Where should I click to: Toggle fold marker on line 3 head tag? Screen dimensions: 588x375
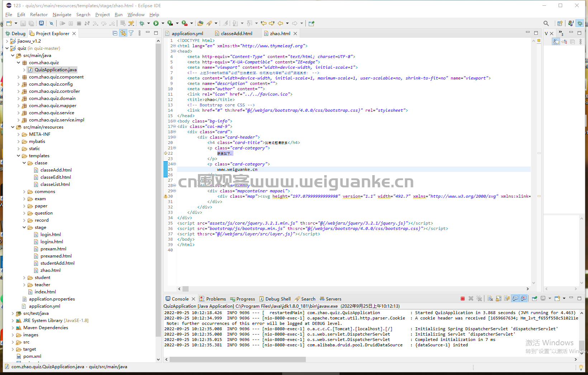click(174, 51)
